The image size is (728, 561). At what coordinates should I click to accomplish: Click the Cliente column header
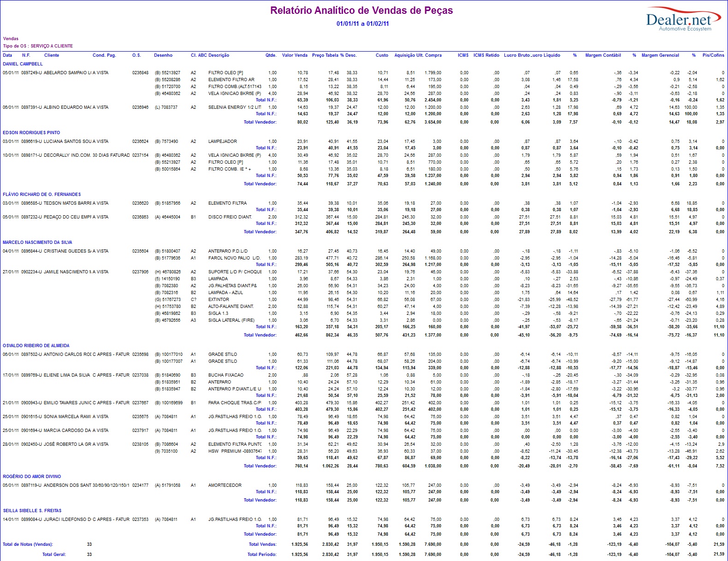point(52,55)
